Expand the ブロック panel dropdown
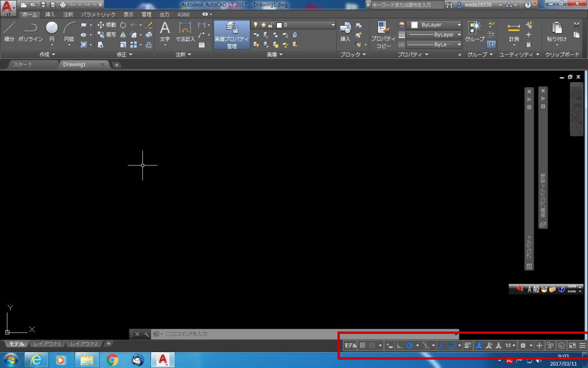Viewport: 588px width, 368px height. [x=353, y=54]
